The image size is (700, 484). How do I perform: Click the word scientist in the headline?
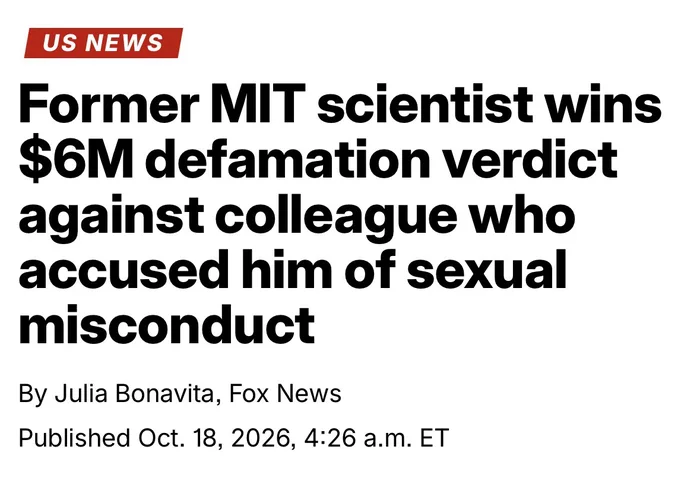425,104
